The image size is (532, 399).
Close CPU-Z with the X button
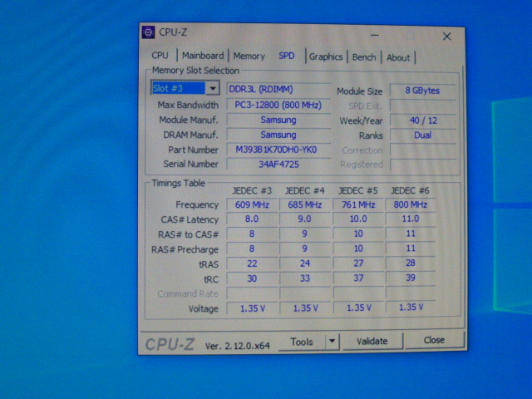pos(447,37)
